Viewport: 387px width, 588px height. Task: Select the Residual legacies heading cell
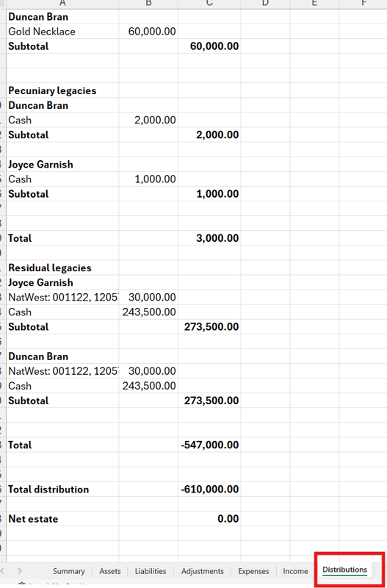[x=62, y=268]
